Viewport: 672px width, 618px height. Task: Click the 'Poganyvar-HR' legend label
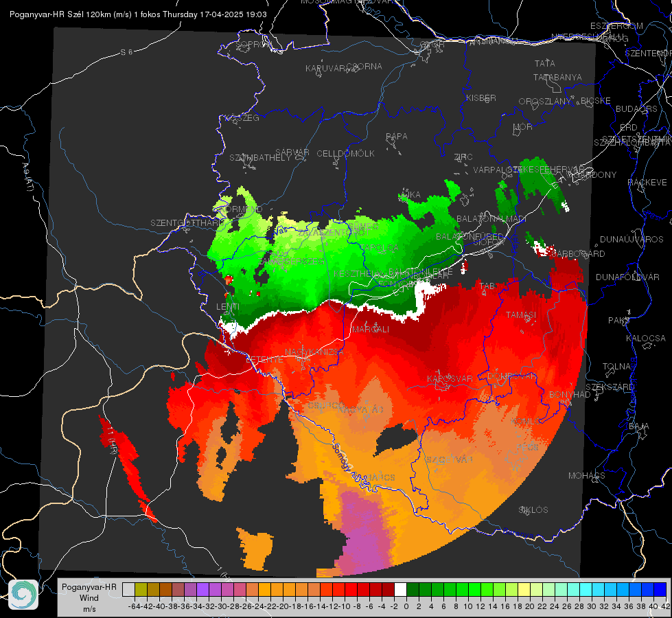click(89, 586)
